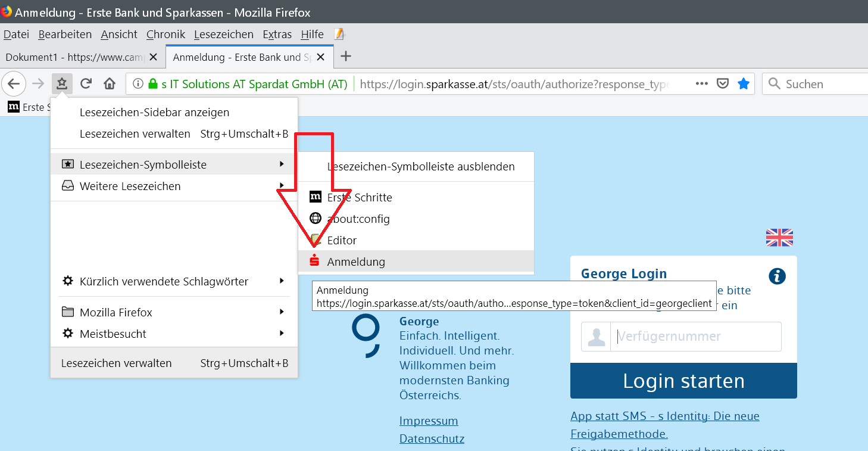Viewport: 868px width, 451px height.
Task: Open page actions three-dot menu
Action: tap(701, 84)
